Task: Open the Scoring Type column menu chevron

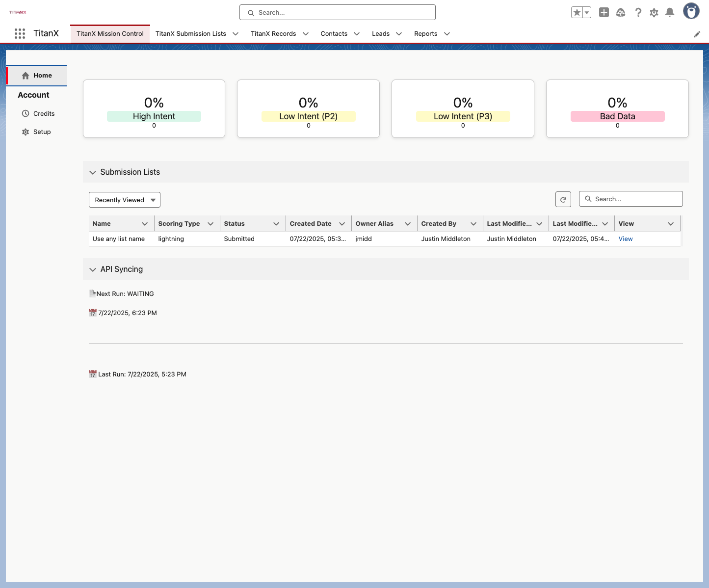Action: point(210,224)
